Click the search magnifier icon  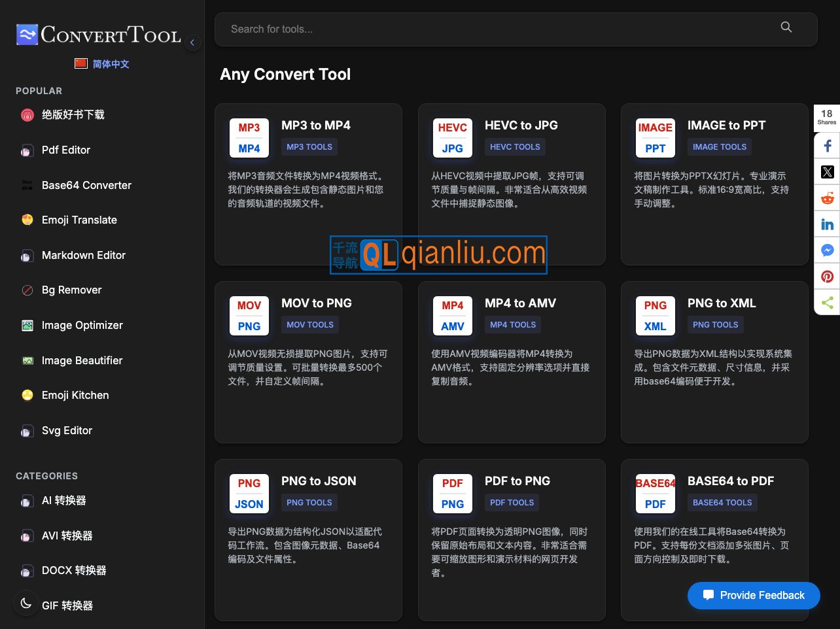tap(786, 27)
